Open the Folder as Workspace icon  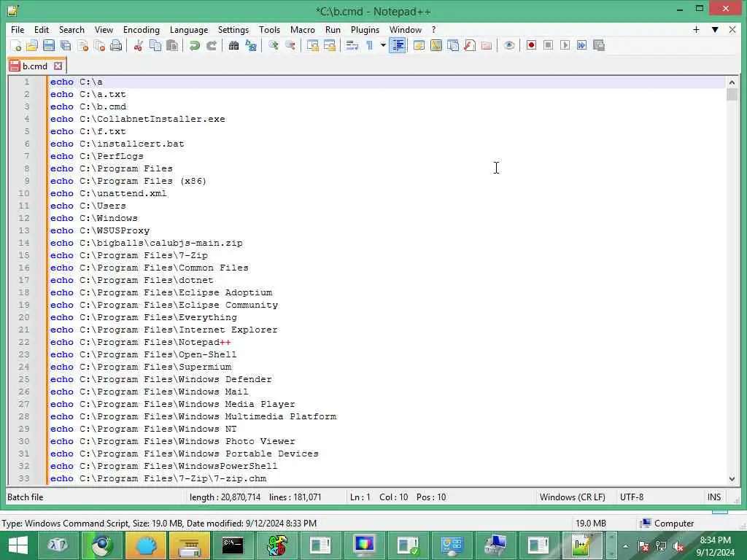[486, 45]
